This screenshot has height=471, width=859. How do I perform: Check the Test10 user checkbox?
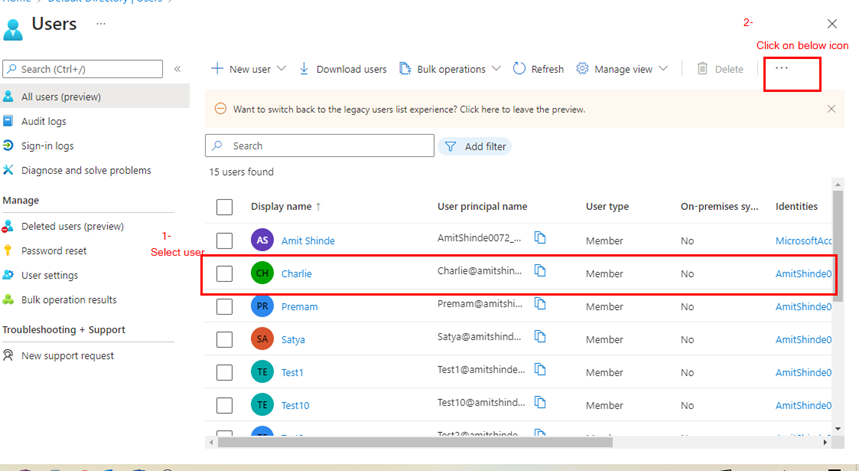click(x=224, y=405)
